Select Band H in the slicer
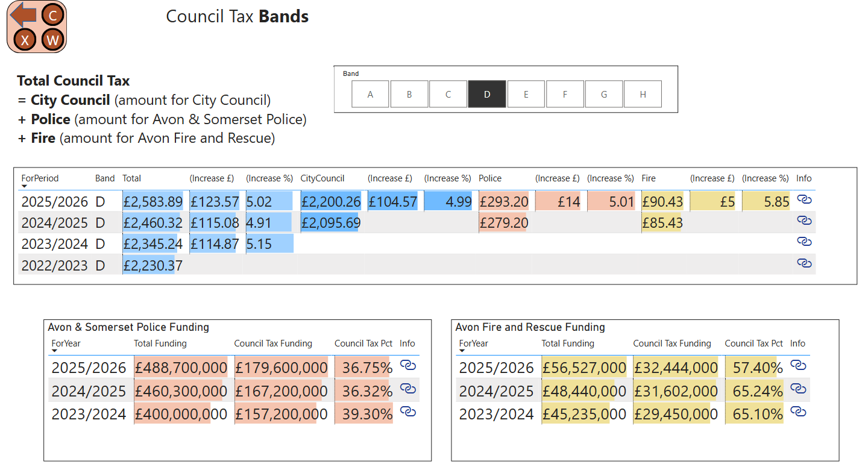Viewport: 868px width, 467px height. coord(643,95)
